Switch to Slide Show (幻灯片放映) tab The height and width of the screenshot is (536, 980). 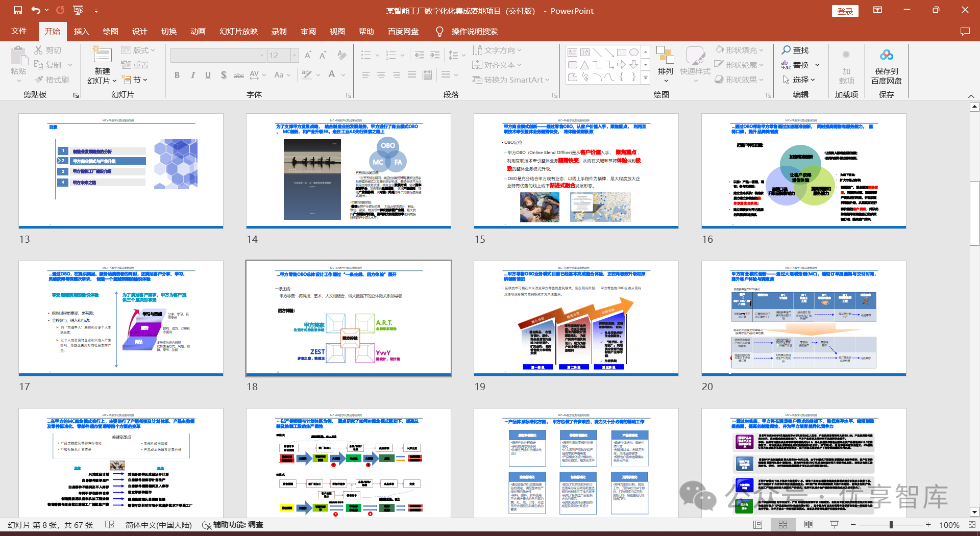point(238,31)
